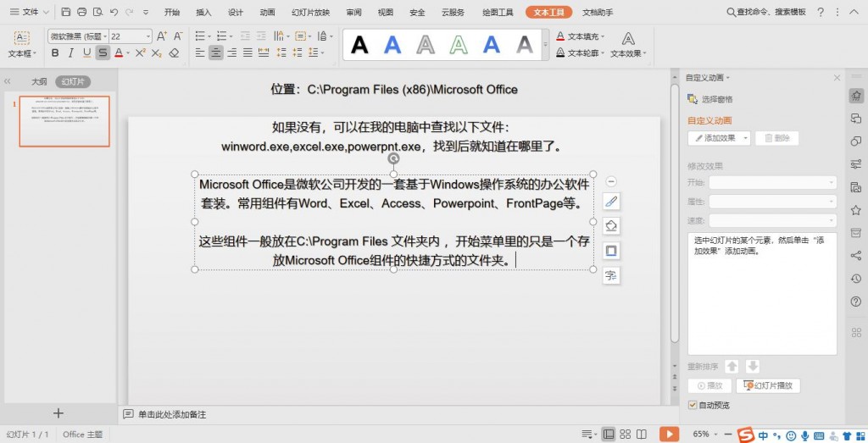Image resolution: width=868 pixels, height=443 pixels.
Task: Apply solid blue preset text style
Action: (392, 44)
